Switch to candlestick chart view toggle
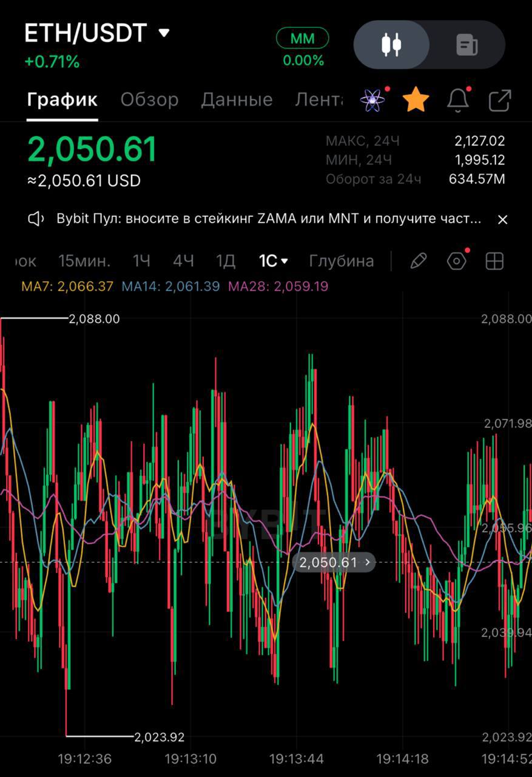Image resolution: width=532 pixels, height=777 pixels. [392, 45]
